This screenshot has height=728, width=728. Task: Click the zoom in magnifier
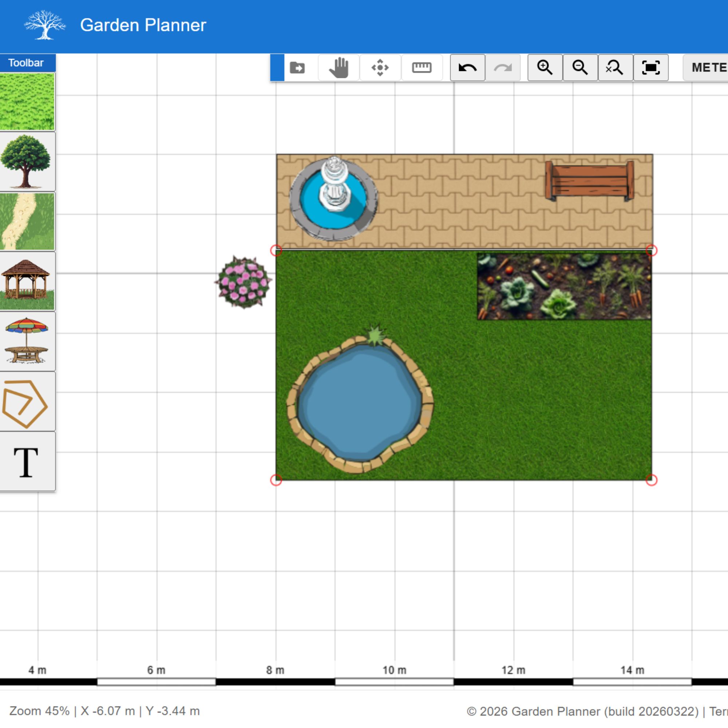coord(545,68)
